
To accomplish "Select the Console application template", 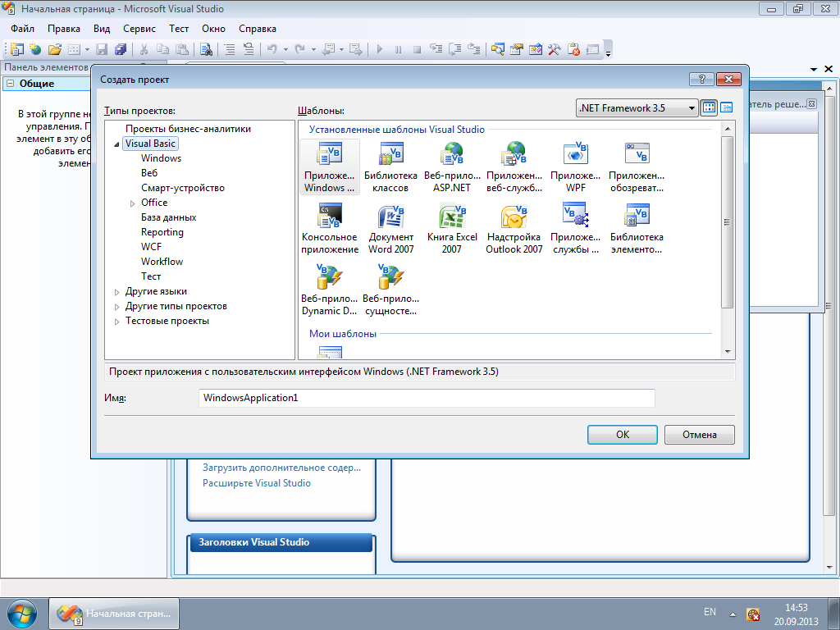I will 330,228.
